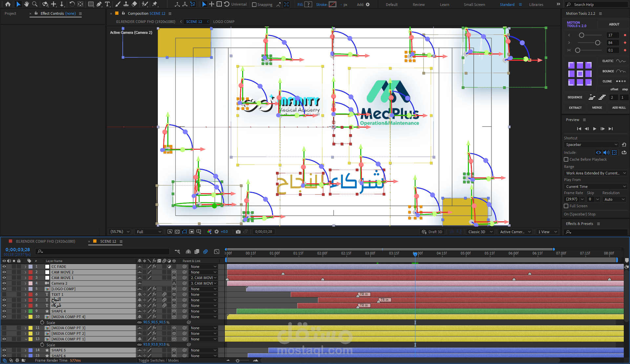
Task: Hide the CC FADE layer
Action: (4, 267)
